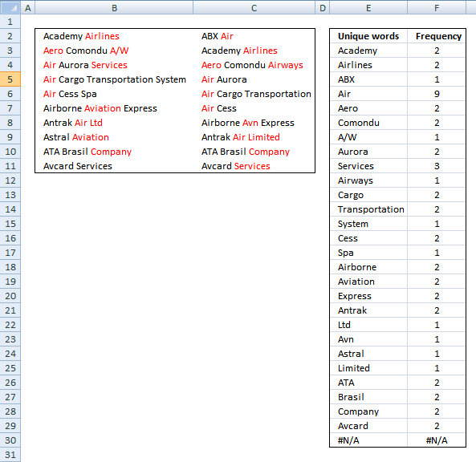Click unique word 'Airborne' in column E

pos(368,267)
